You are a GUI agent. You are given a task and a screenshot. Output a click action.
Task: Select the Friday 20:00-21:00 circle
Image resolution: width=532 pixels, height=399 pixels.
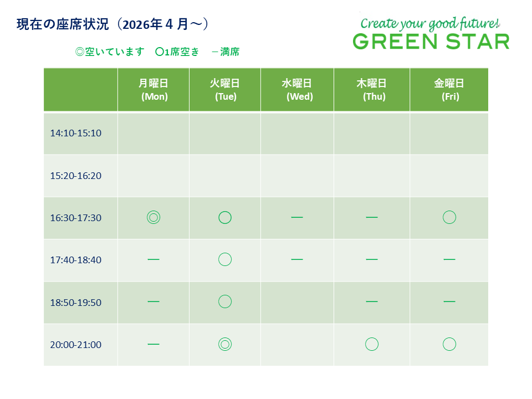pyautogui.click(x=449, y=344)
